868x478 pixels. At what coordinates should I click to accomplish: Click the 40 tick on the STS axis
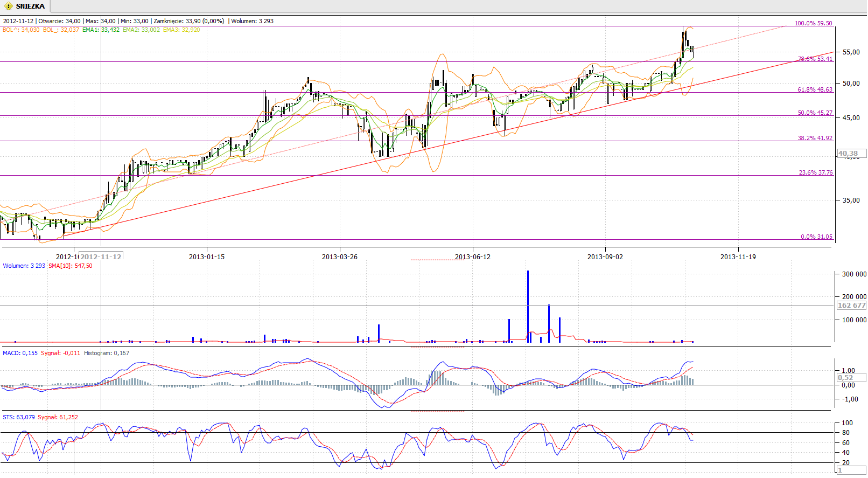[x=846, y=452]
